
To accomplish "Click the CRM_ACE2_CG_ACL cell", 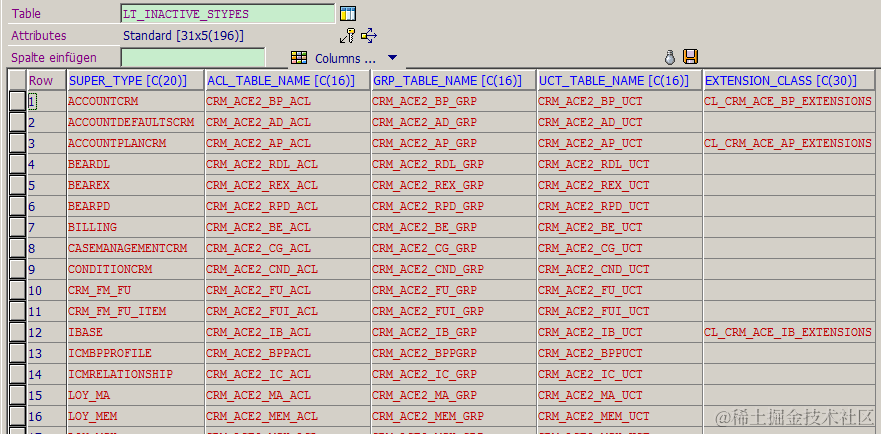I will [287, 248].
